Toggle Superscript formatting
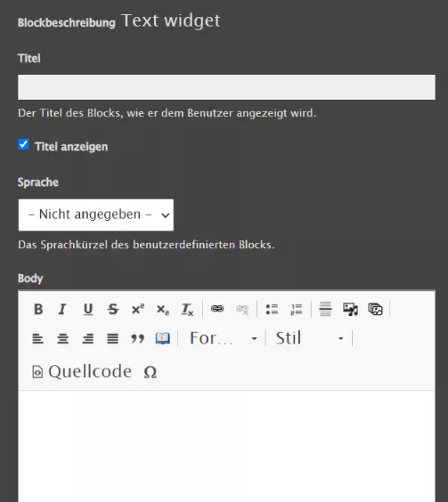This screenshot has height=502, width=448. pos(138,309)
